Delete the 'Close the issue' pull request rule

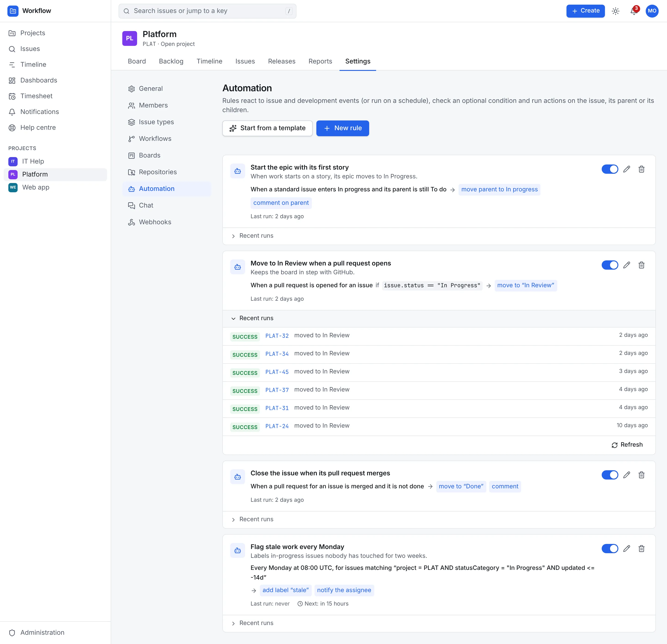point(641,475)
